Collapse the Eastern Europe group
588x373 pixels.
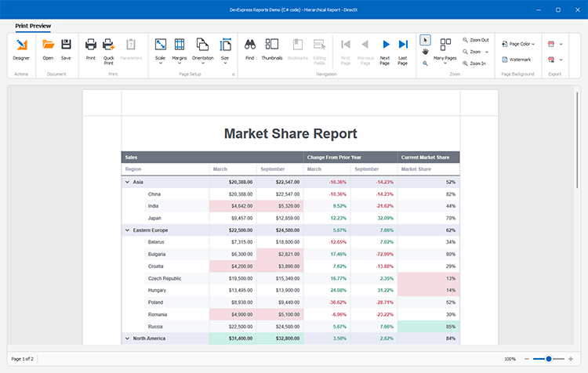127,230
